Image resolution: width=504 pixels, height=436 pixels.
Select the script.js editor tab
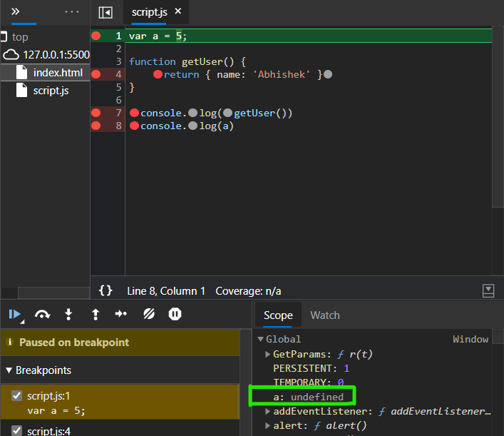pos(149,12)
